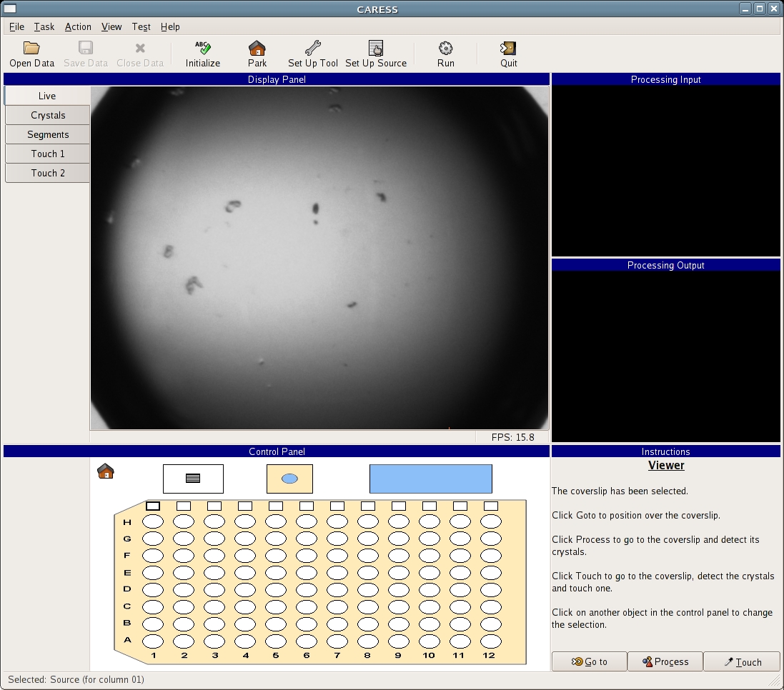
Task: Open the Task menu
Action: click(x=44, y=26)
